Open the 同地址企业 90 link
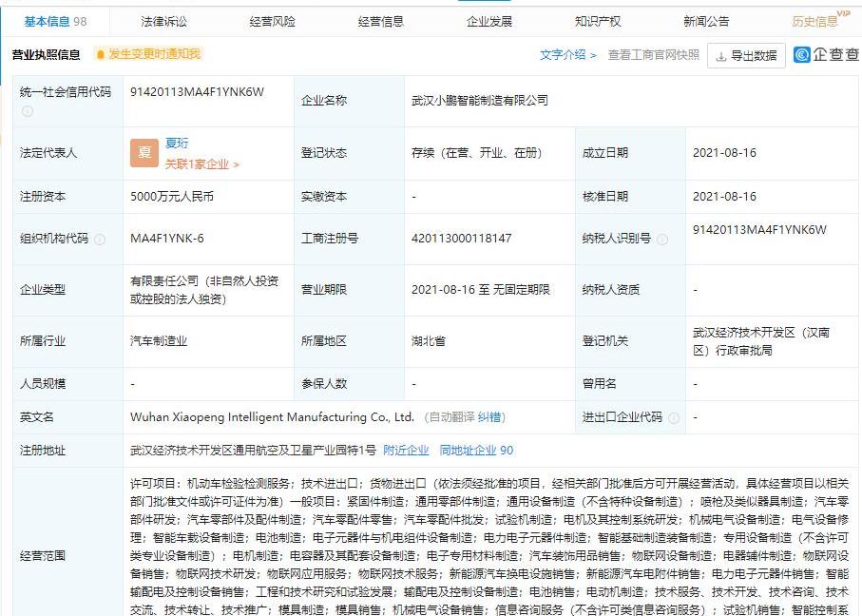 click(x=476, y=451)
